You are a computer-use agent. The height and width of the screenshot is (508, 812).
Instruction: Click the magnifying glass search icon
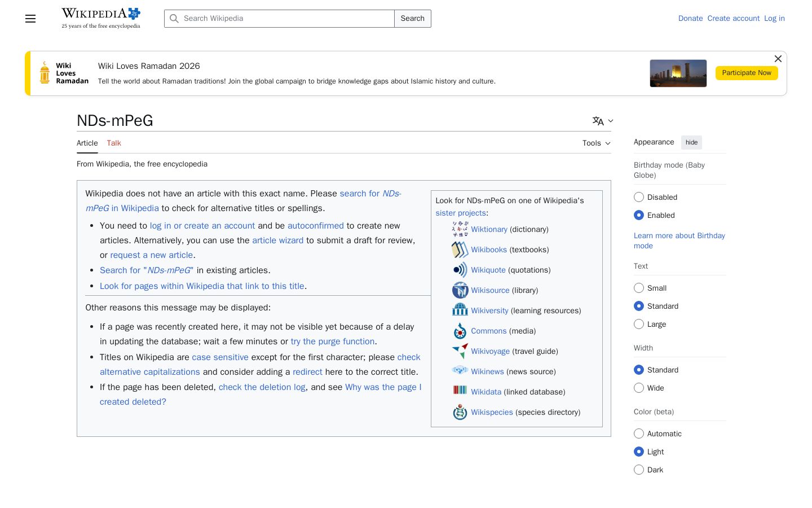click(x=174, y=19)
